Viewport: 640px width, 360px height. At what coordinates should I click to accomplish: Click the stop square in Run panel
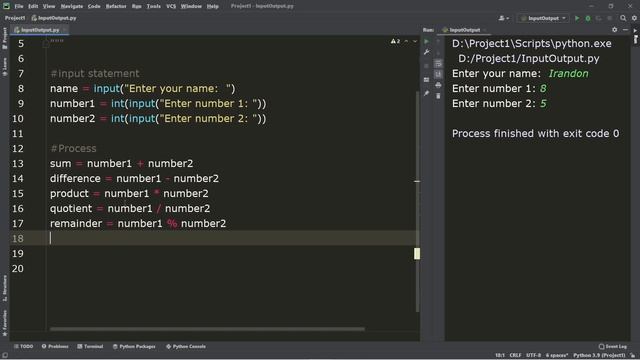coord(427,66)
